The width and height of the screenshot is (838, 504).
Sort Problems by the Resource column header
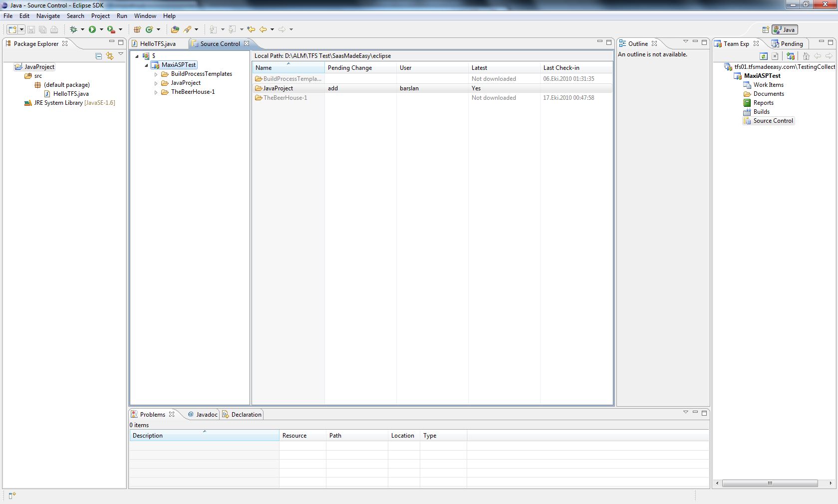(x=302, y=436)
